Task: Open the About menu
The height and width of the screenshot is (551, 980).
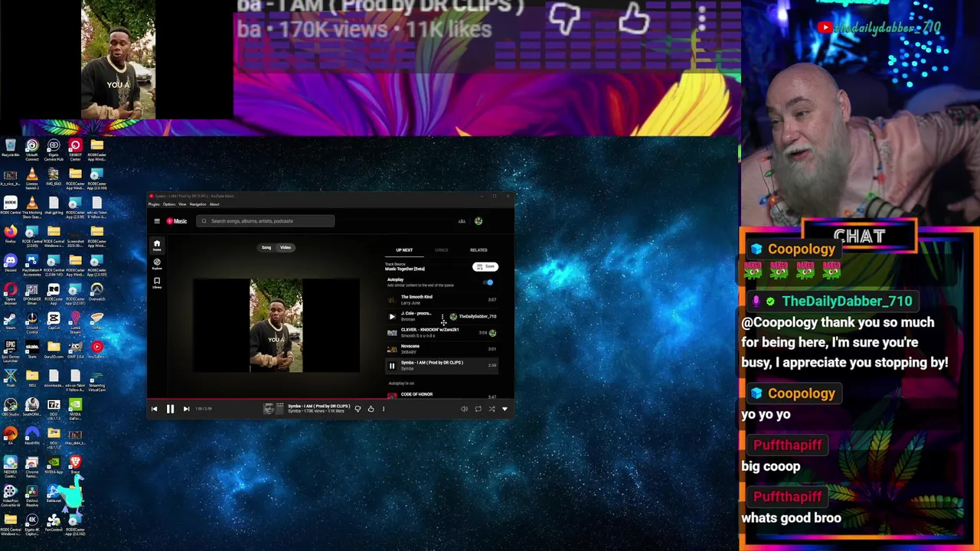Action: 215,204
